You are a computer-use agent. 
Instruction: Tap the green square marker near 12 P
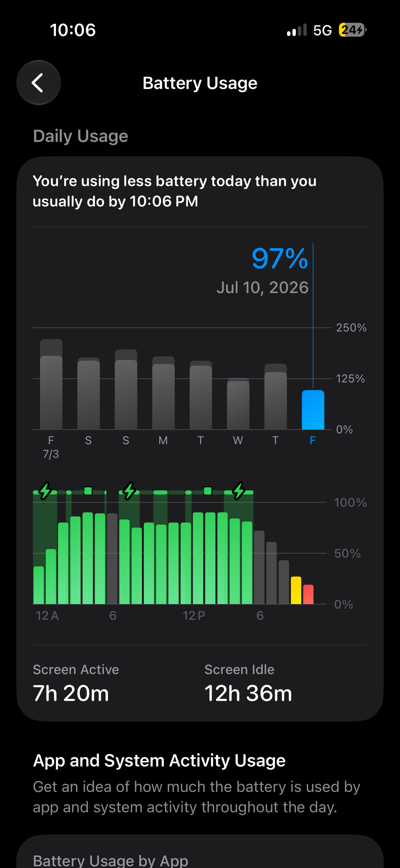click(x=208, y=491)
